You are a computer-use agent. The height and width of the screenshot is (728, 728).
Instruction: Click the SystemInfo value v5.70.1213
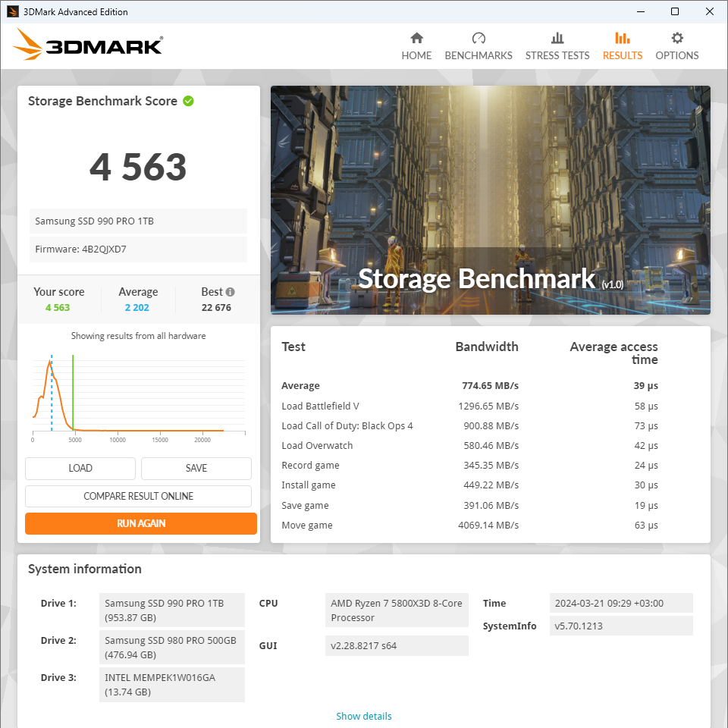pyautogui.click(x=621, y=626)
